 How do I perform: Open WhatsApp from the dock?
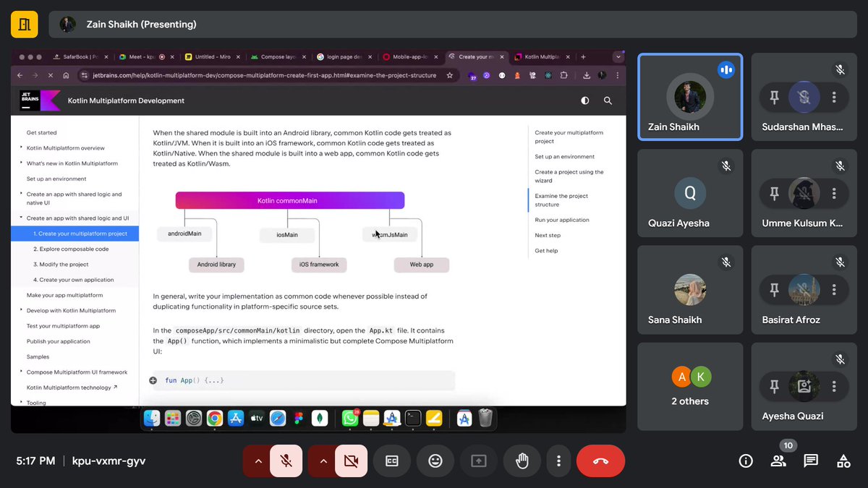(x=350, y=418)
